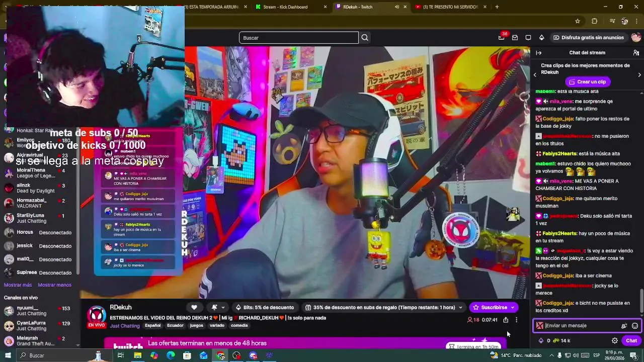Click the Español tag
644x362 pixels.
click(x=153, y=325)
